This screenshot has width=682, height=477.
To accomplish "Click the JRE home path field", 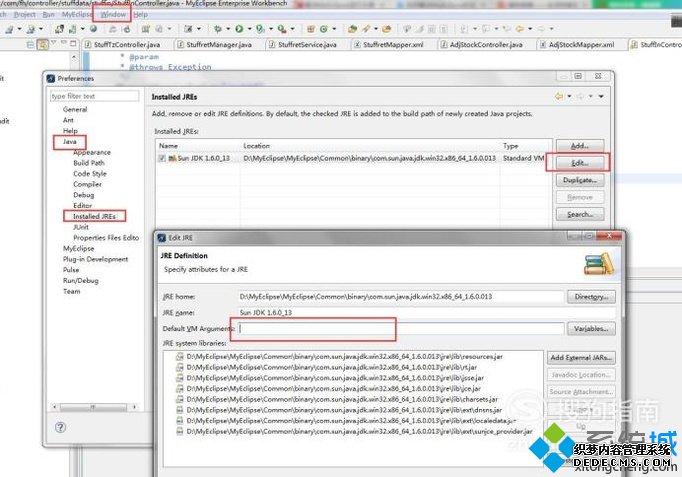I will (401, 297).
